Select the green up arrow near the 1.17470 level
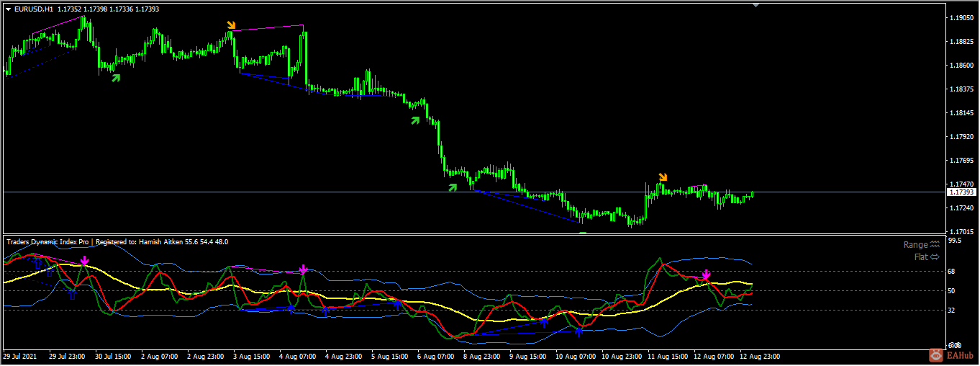The width and height of the screenshot is (980, 366). pos(453,187)
